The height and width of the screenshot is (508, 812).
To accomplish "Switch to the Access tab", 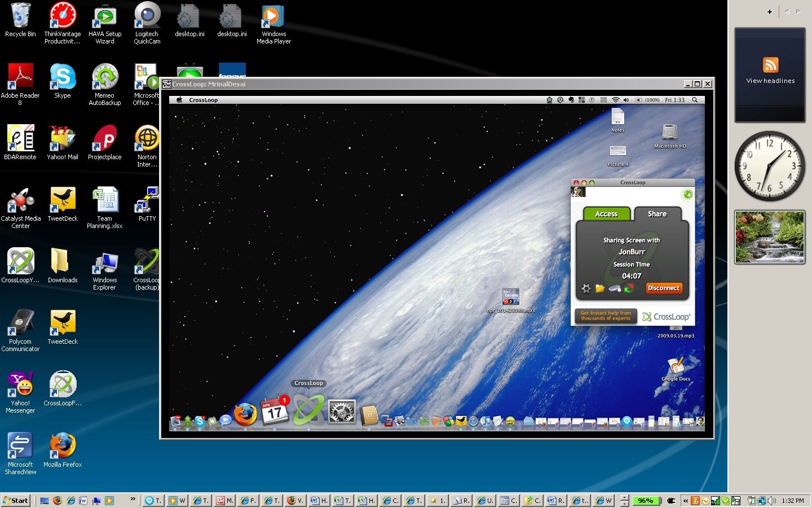I will tap(606, 214).
